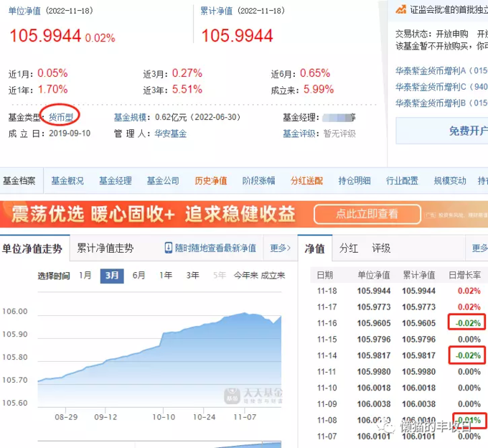Click the orange chart icon next to 证监会批准
The image size is (488, 448).
(401, 9)
